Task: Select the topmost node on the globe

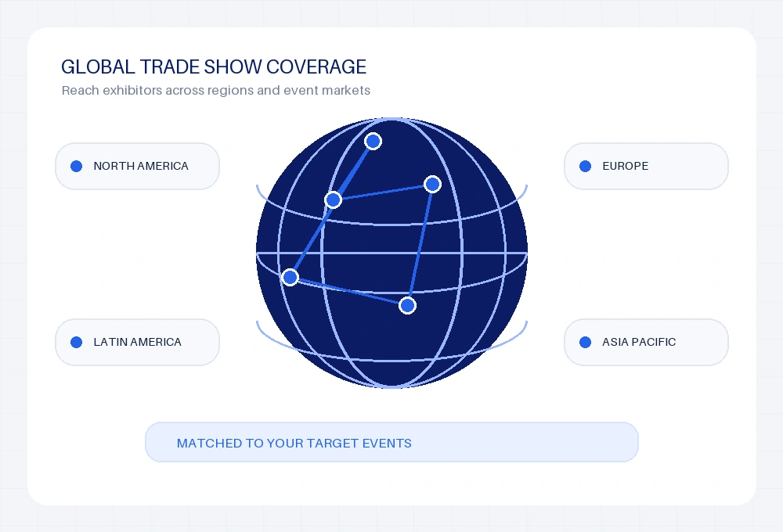Action: click(373, 142)
